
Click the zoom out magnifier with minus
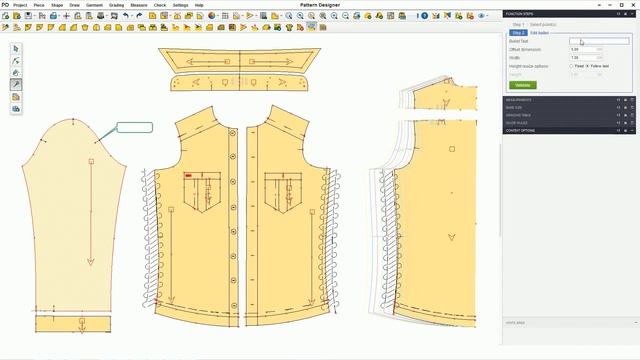coord(346,16)
